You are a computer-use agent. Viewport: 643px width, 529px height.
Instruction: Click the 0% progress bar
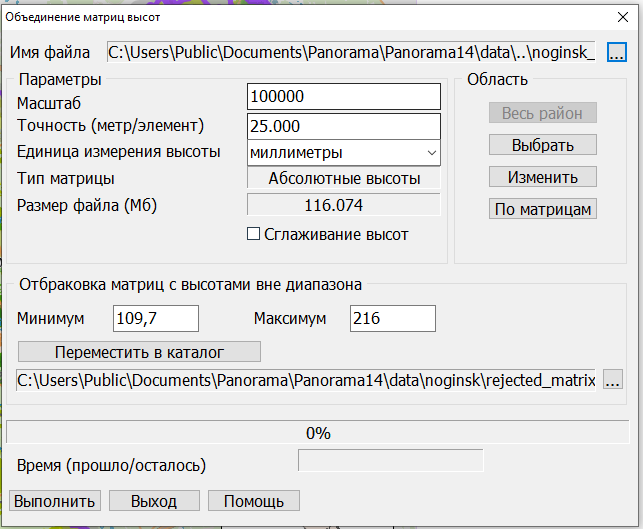click(x=318, y=432)
